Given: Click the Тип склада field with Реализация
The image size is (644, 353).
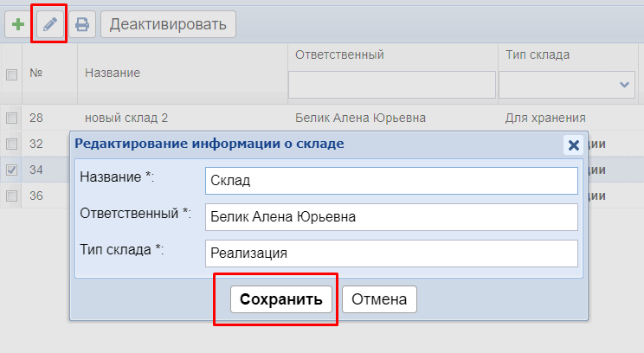Looking at the screenshot, I should (x=391, y=254).
